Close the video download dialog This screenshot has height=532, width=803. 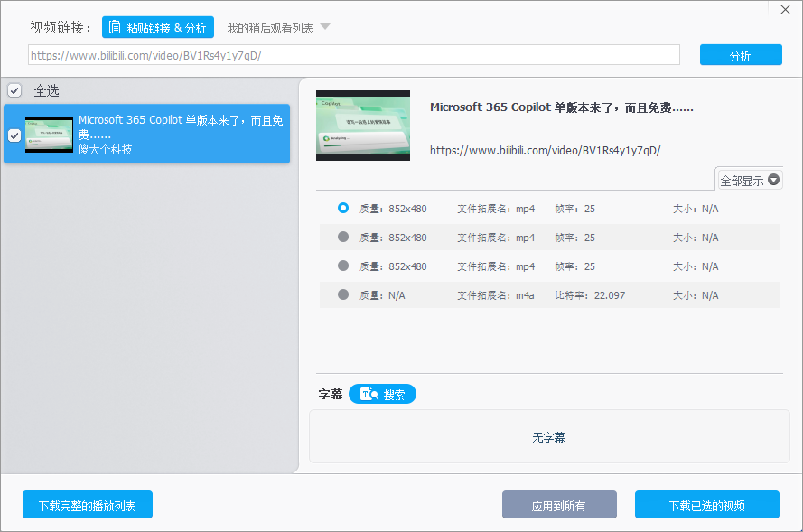coord(785,10)
